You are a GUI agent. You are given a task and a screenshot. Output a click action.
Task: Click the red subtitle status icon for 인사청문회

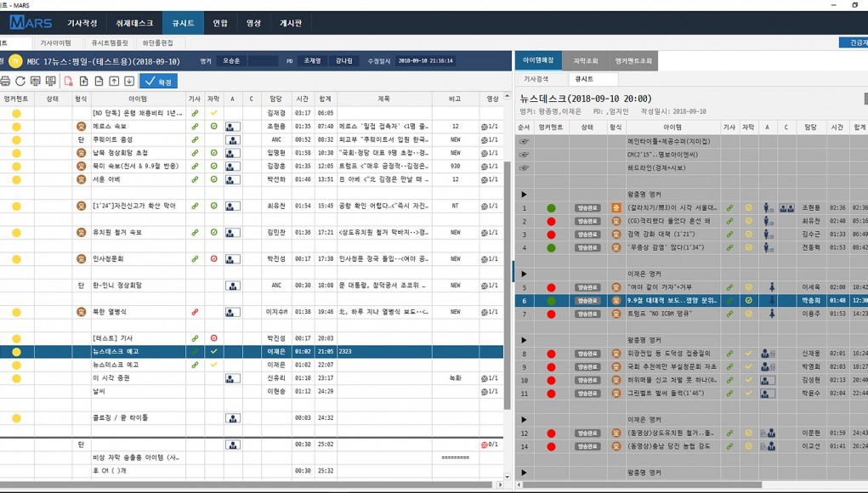tap(214, 259)
